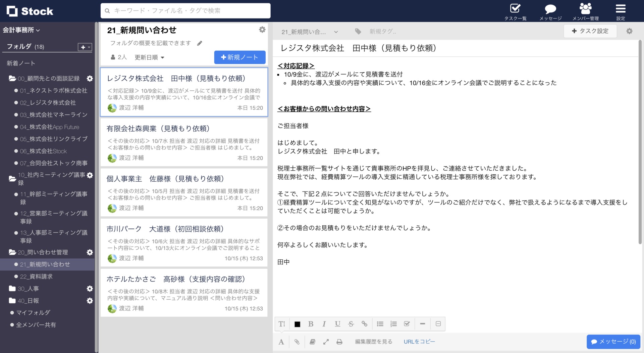Click the tag icon beside 新規タグ
This screenshot has width=644, height=353.
pyautogui.click(x=358, y=32)
